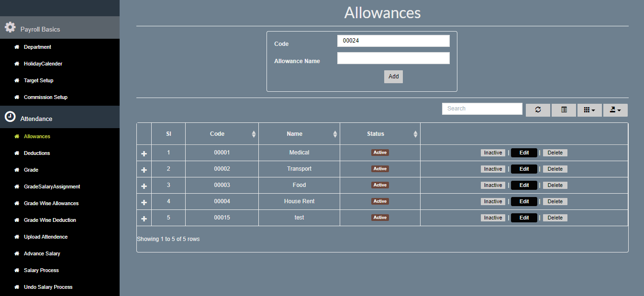Click code cell 00015

coord(222,218)
